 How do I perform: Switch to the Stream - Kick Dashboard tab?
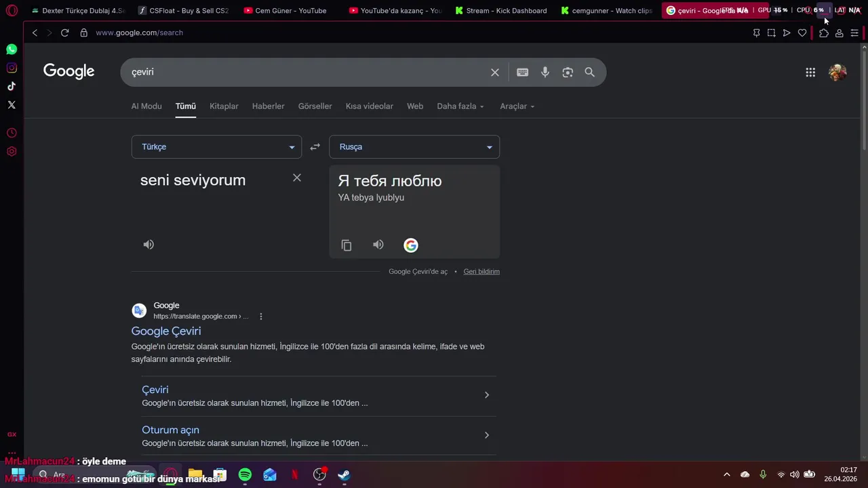coord(502,10)
